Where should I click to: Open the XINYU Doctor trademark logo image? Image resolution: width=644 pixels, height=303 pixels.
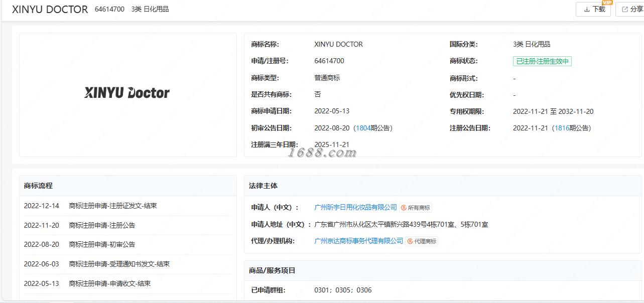coord(127,93)
